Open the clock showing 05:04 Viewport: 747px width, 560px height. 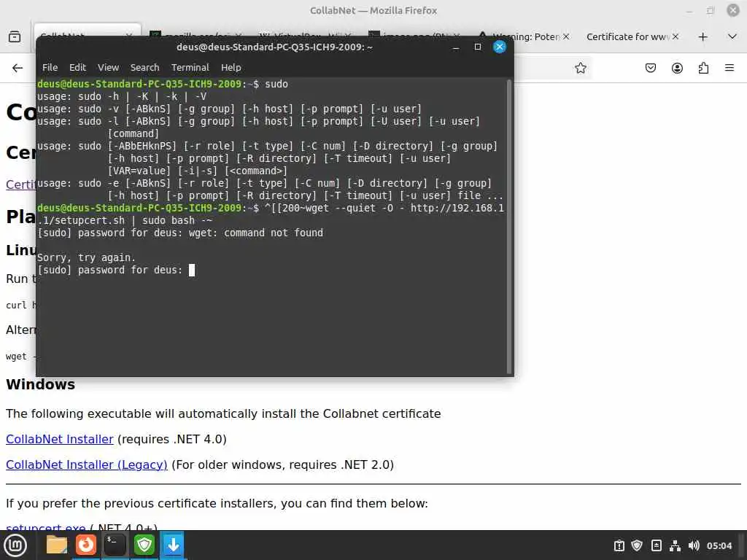pos(719,545)
